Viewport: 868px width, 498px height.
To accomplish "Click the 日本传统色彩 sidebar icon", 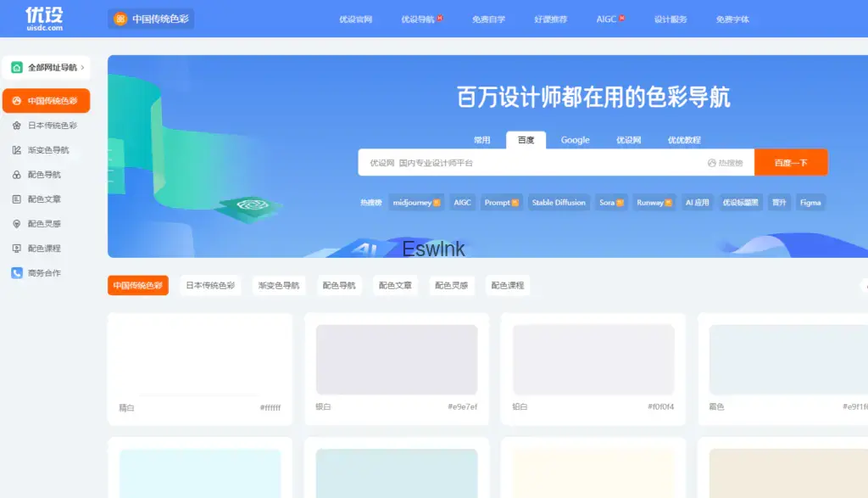I will [17, 126].
